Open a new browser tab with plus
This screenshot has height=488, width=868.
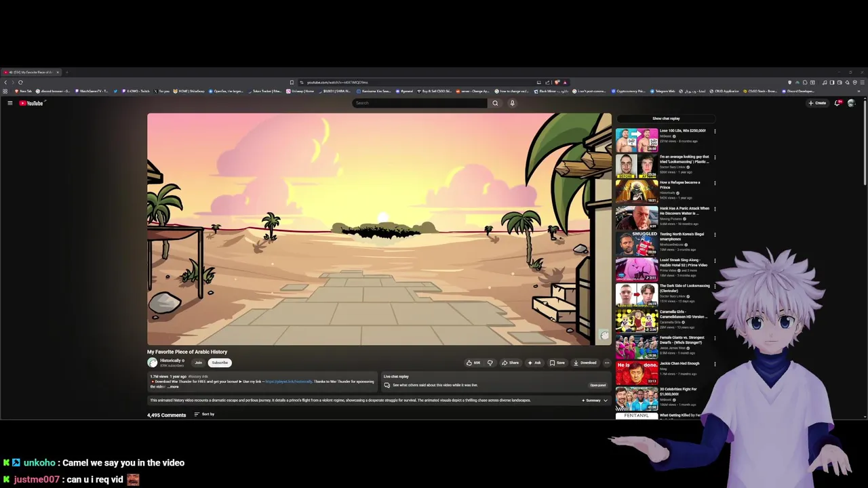[66, 72]
